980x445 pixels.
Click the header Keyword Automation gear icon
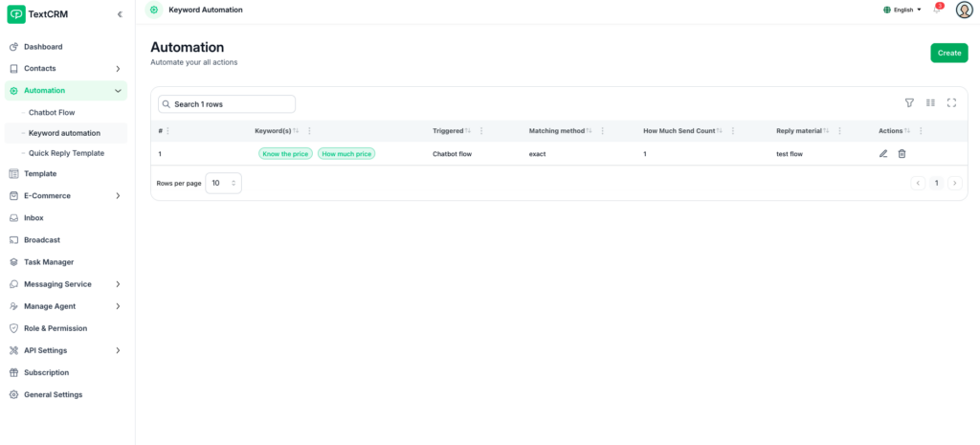coord(154,10)
